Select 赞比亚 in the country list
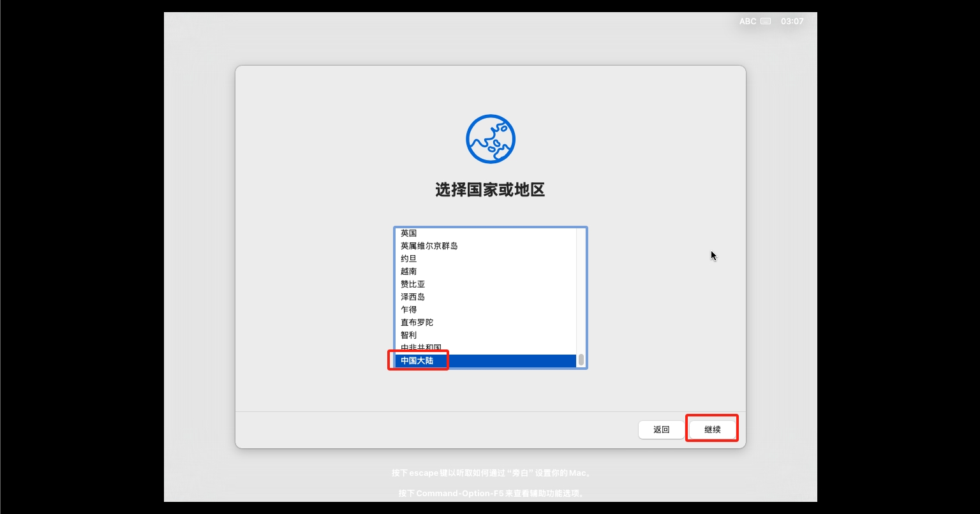The width and height of the screenshot is (980, 514). (486, 284)
